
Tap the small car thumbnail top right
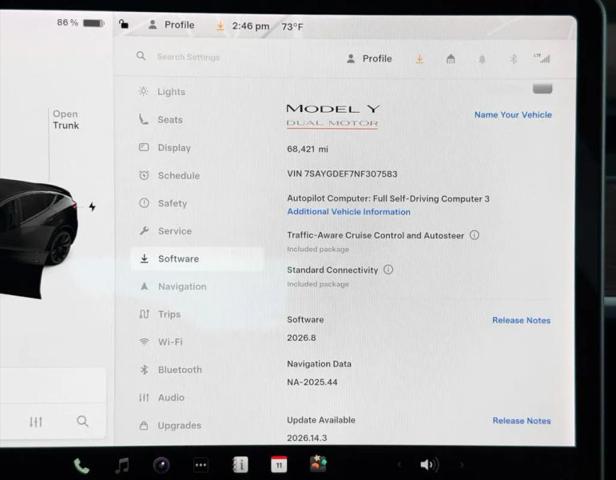coord(543,89)
